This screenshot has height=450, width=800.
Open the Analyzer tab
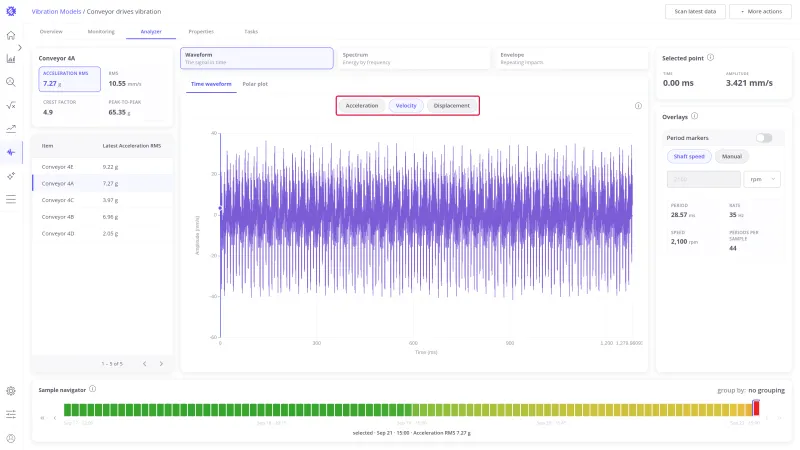pos(151,32)
